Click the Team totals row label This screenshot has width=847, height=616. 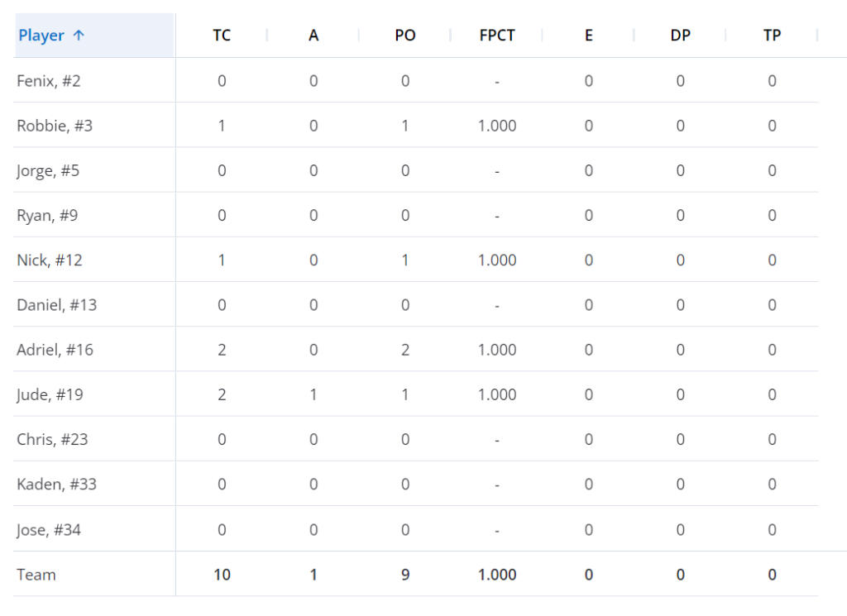36,575
